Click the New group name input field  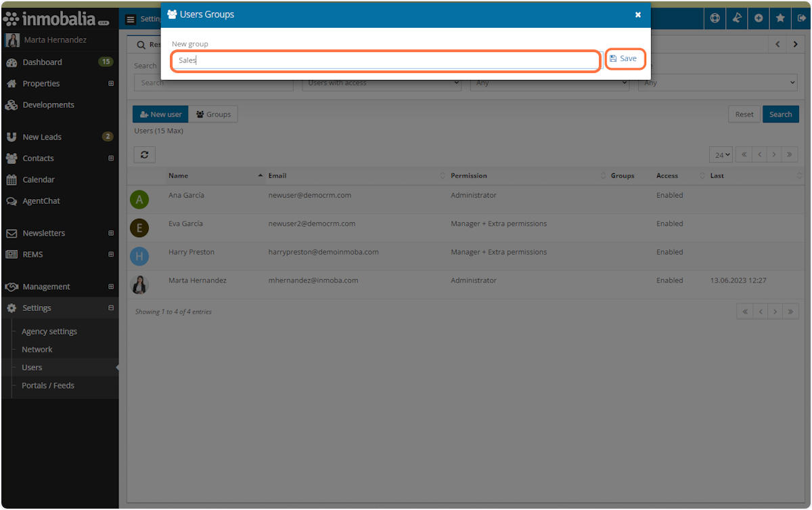pyautogui.click(x=385, y=60)
